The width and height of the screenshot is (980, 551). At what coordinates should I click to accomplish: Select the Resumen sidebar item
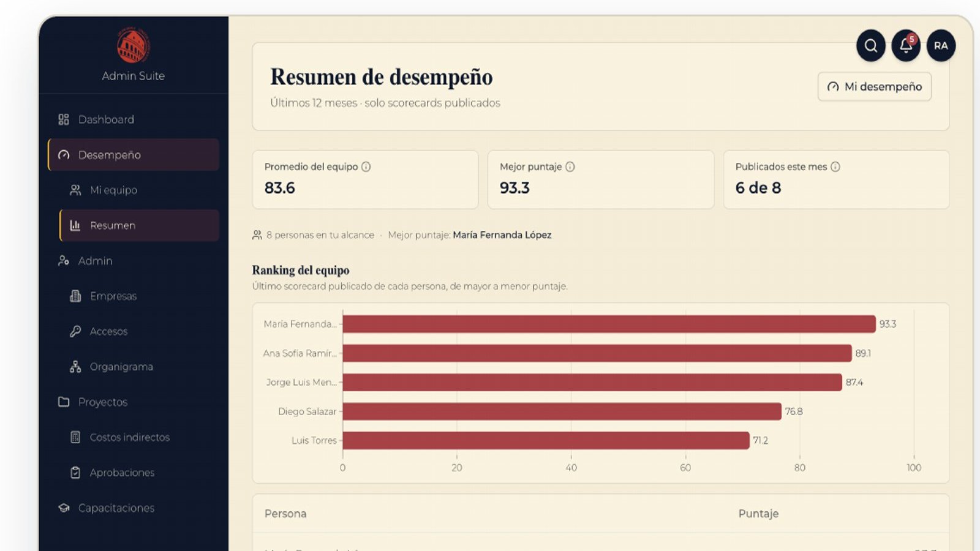click(x=139, y=225)
